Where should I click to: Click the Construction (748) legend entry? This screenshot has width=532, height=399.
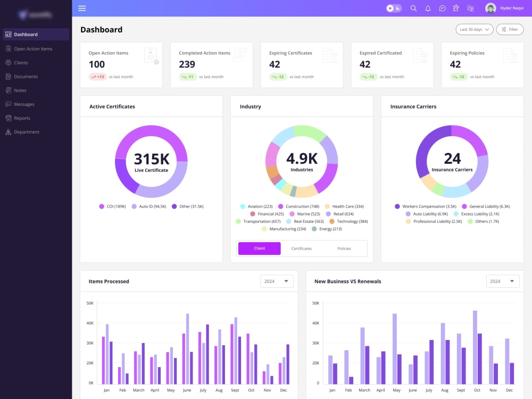tap(298, 206)
